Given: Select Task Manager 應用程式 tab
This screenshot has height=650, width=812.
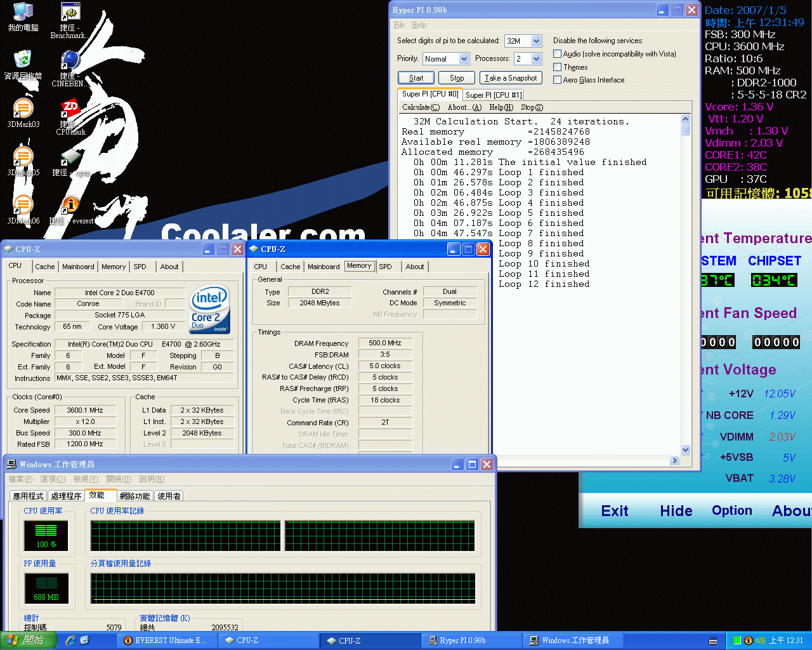Looking at the screenshot, I should 29,496.
